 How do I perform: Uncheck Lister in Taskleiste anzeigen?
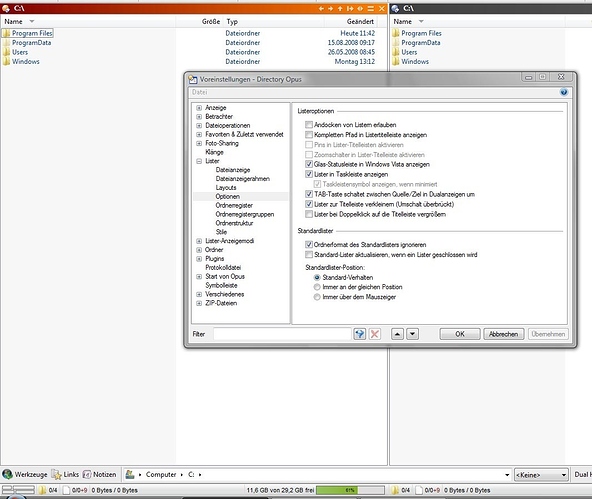point(309,174)
